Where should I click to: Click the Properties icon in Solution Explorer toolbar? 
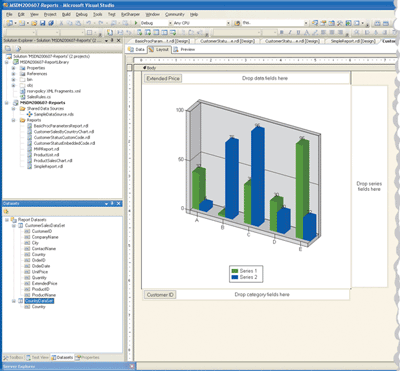point(8,49)
